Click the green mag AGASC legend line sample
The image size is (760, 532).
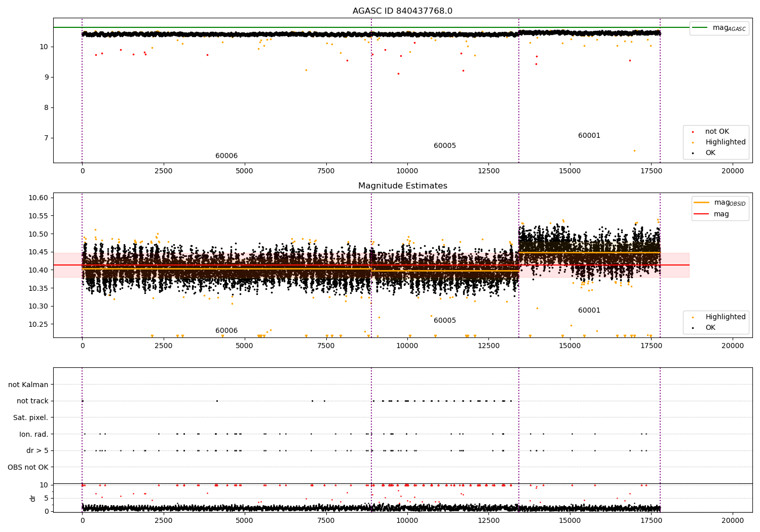(700, 28)
